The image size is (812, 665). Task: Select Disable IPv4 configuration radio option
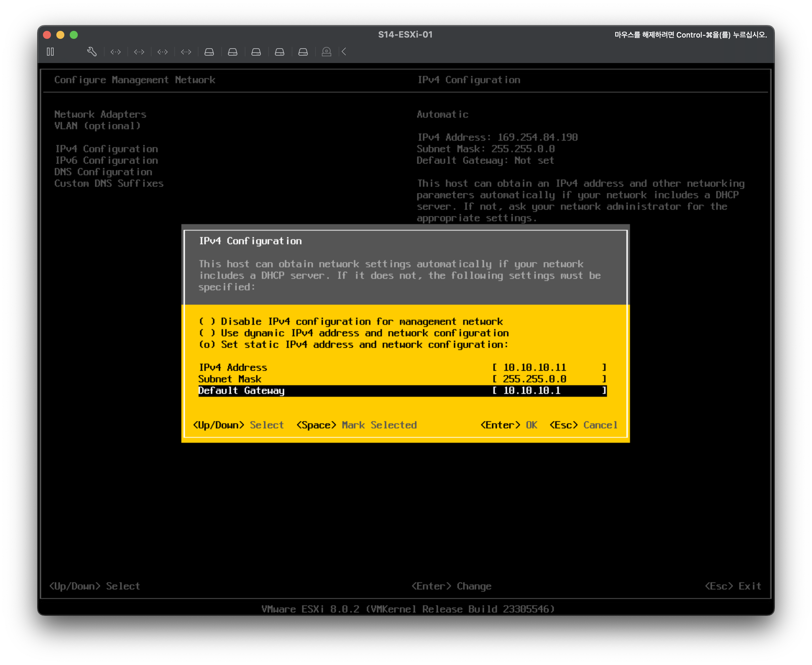click(x=207, y=321)
